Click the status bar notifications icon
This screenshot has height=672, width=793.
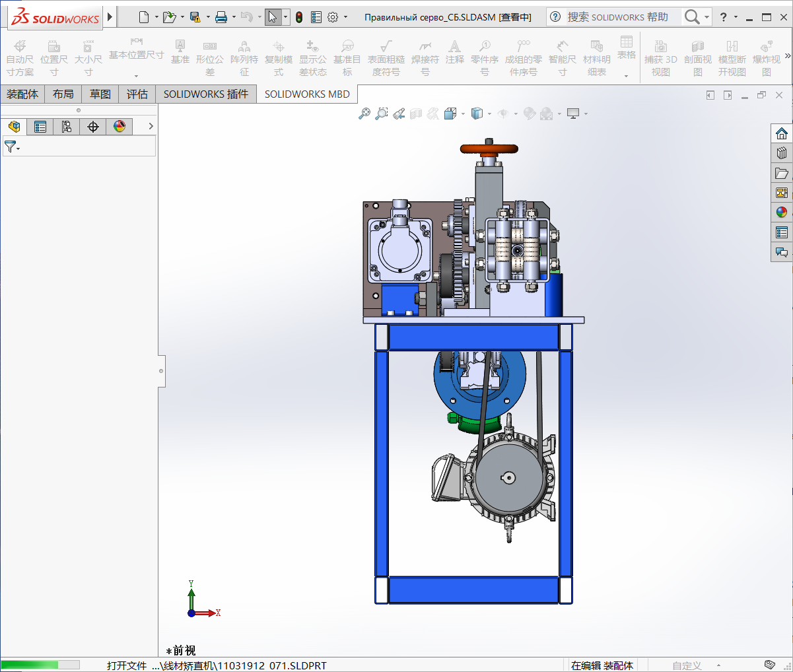(769, 665)
